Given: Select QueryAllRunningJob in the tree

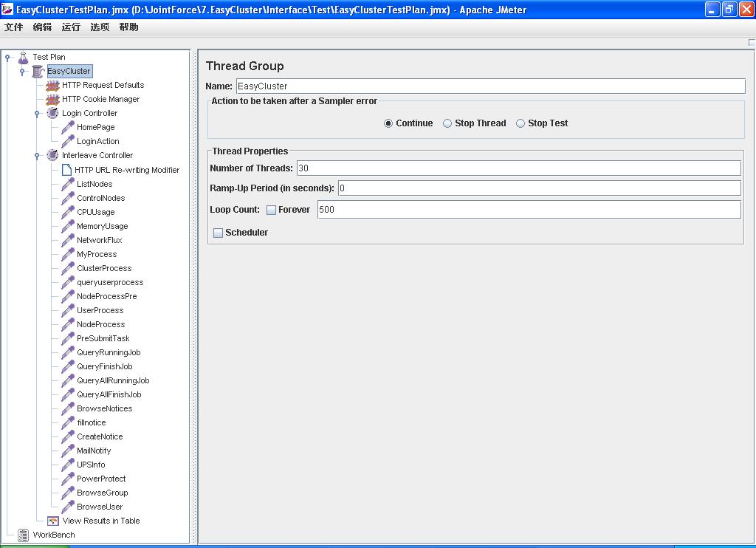Looking at the screenshot, I should coord(113,380).
